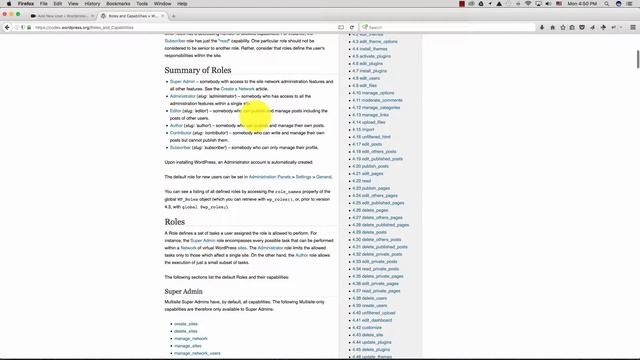Open the File menu
640x360 pixels.
click(x=43, y=4)
